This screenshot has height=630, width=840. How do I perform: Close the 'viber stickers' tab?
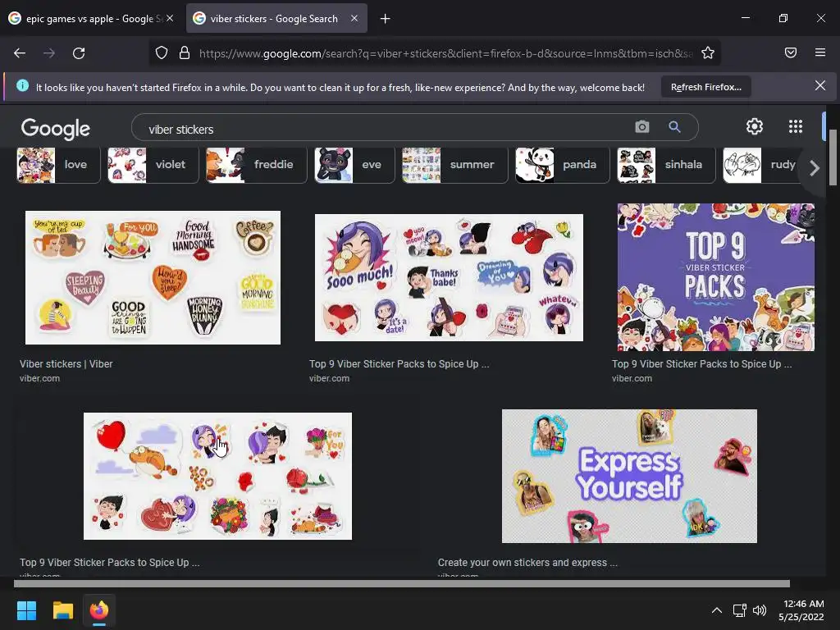click(x=354, y=18)
